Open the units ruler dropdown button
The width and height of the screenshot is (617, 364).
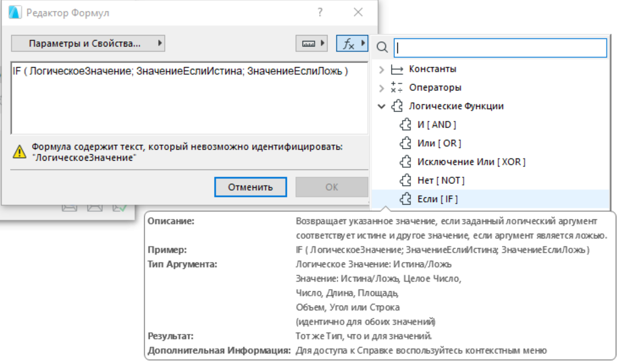tap(312, 44)
